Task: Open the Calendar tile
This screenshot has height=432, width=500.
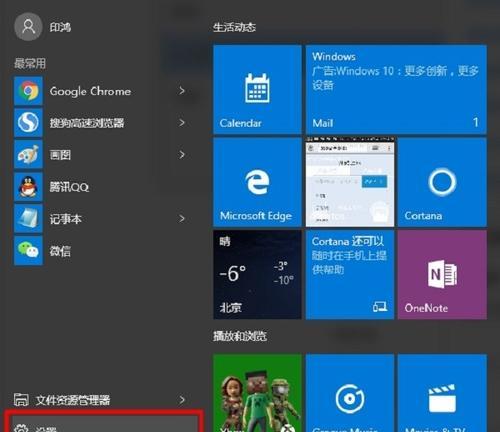Action: click(x=257, y=89)
